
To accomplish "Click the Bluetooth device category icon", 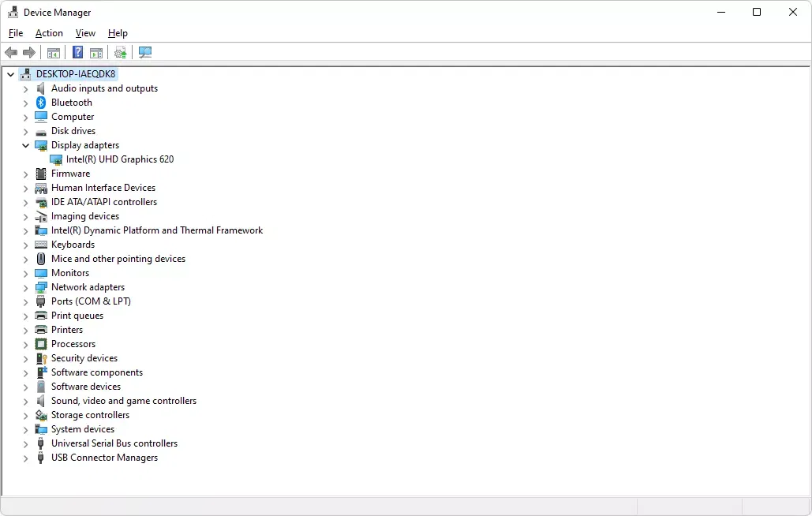I will [x=41, y=103].
